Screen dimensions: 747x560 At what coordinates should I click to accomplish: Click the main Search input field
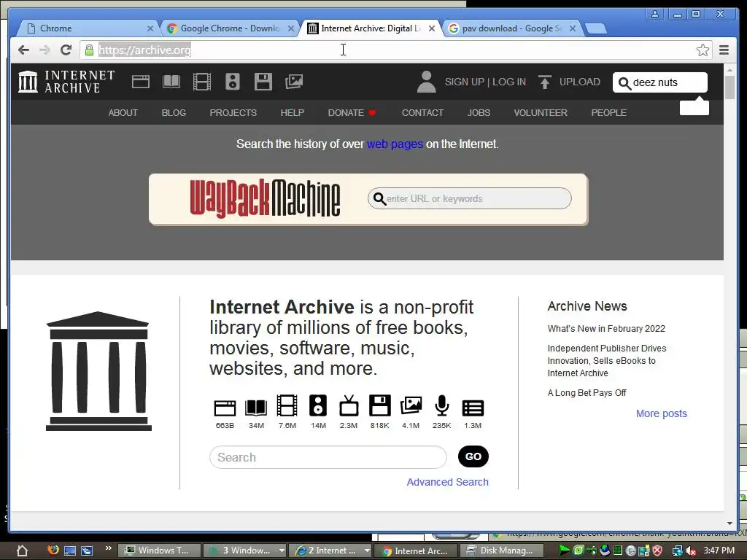pos(328,457)
